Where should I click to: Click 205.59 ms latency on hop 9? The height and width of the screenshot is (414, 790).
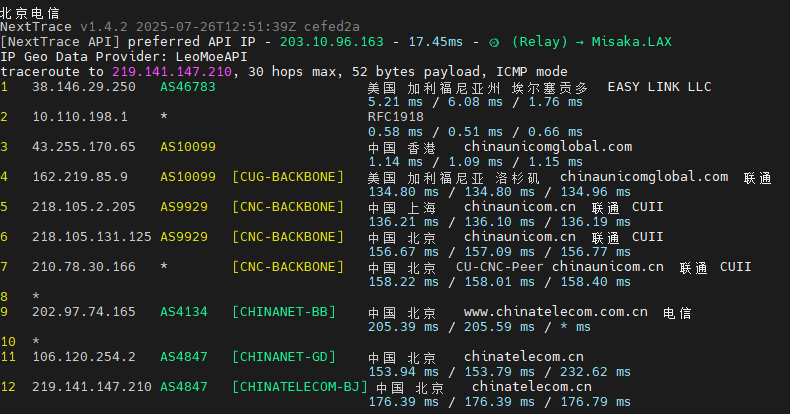pyautogui.click(x=499, y=327)
